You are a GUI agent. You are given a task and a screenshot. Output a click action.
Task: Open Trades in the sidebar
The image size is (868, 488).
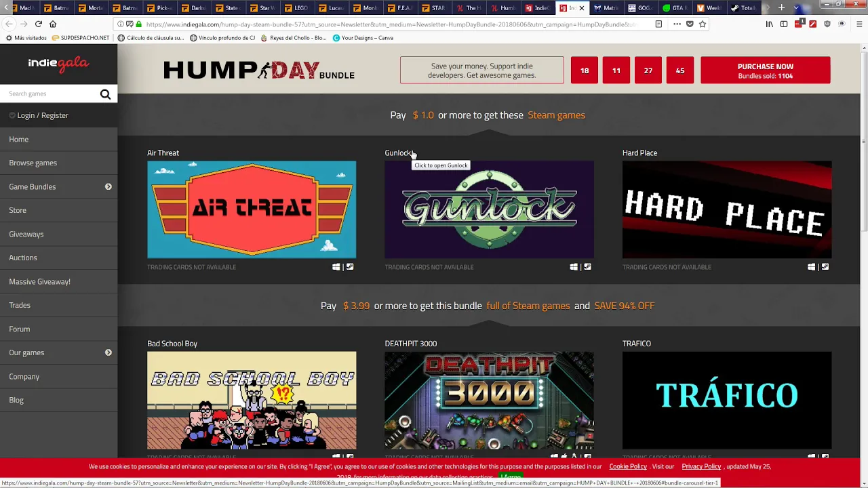click(20, 305)
